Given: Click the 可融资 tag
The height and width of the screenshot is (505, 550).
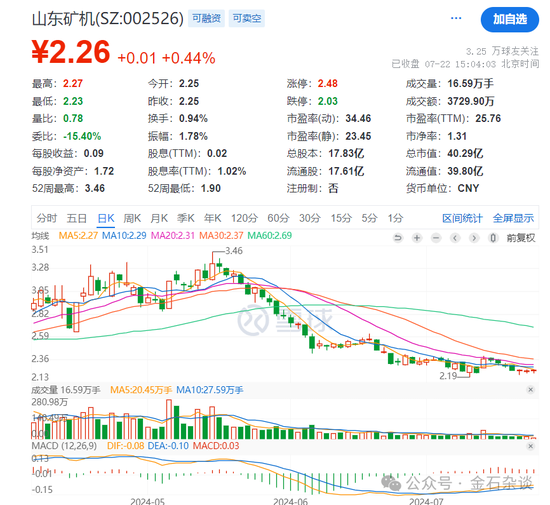Looking at the screenshot, I should (x=207, y=18).
